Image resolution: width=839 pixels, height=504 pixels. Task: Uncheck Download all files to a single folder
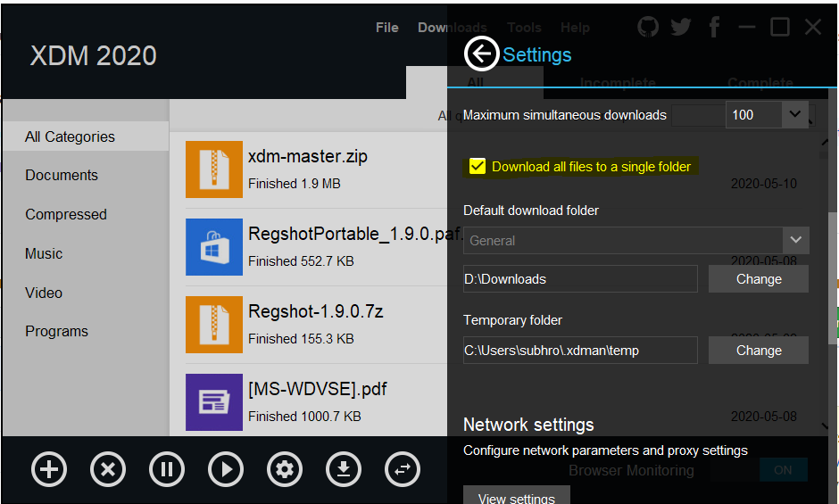click(x=478, y=167)
